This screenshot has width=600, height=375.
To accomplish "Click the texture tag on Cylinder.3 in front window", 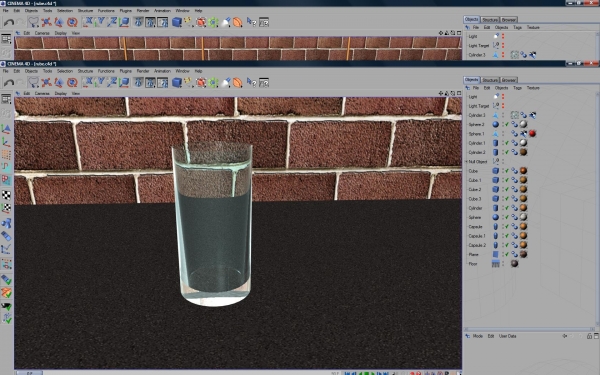I will click(x=515, y=115).
